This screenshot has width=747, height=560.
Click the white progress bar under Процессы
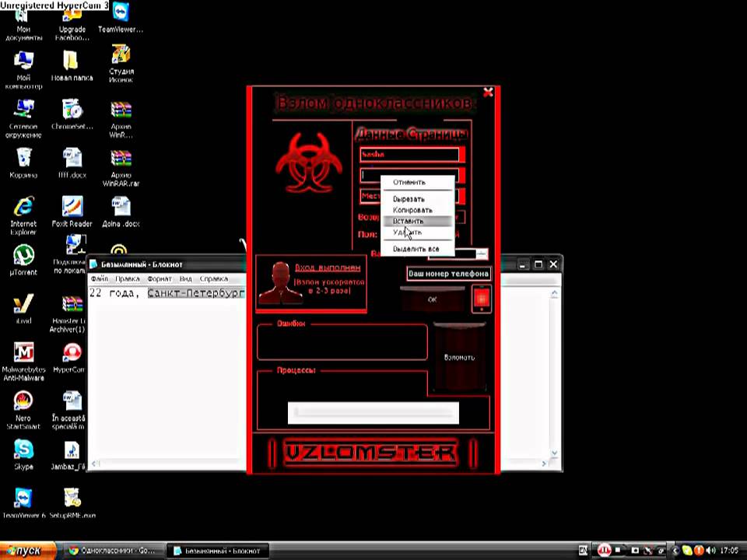373,413
